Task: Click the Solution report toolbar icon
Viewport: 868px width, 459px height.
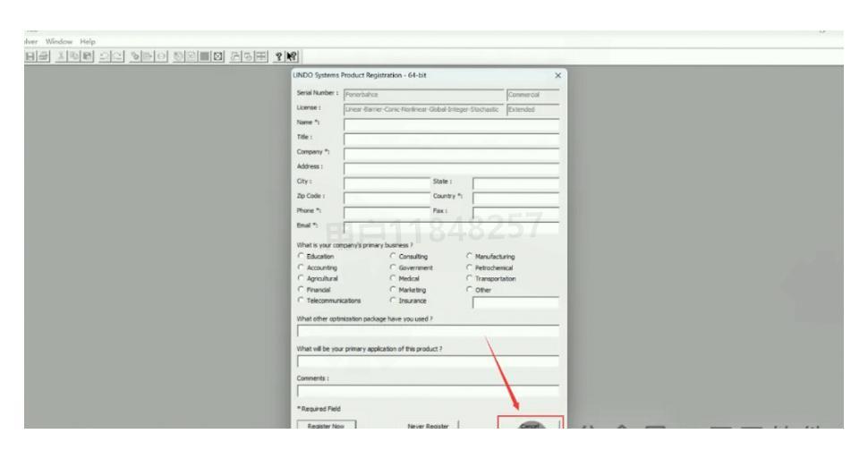Action: click(x=191, y=56)
